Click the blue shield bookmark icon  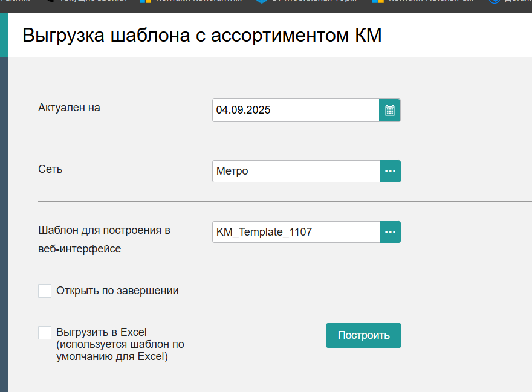(262, 1)
